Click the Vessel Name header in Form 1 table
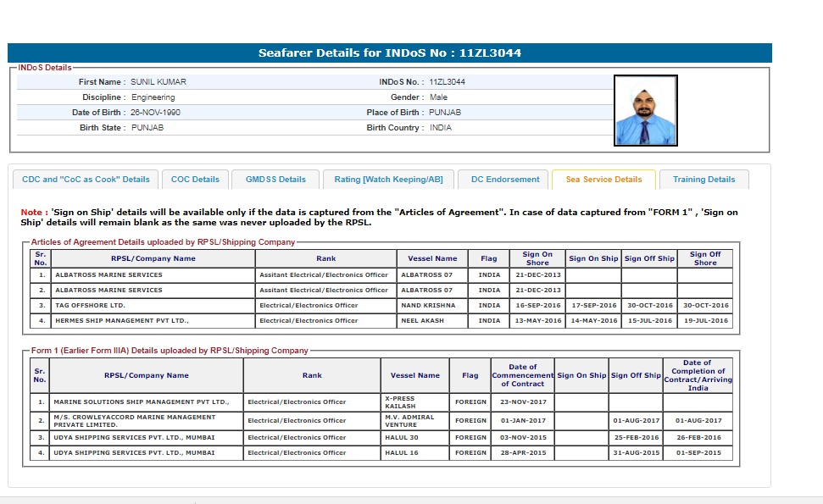823x504 pixels. tap(415, 375)
